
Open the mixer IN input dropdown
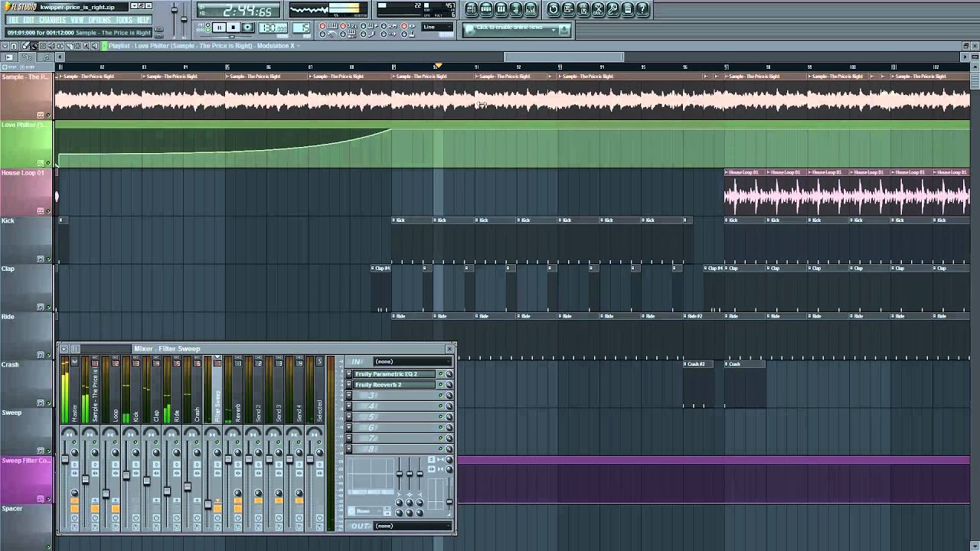[413, 361]
